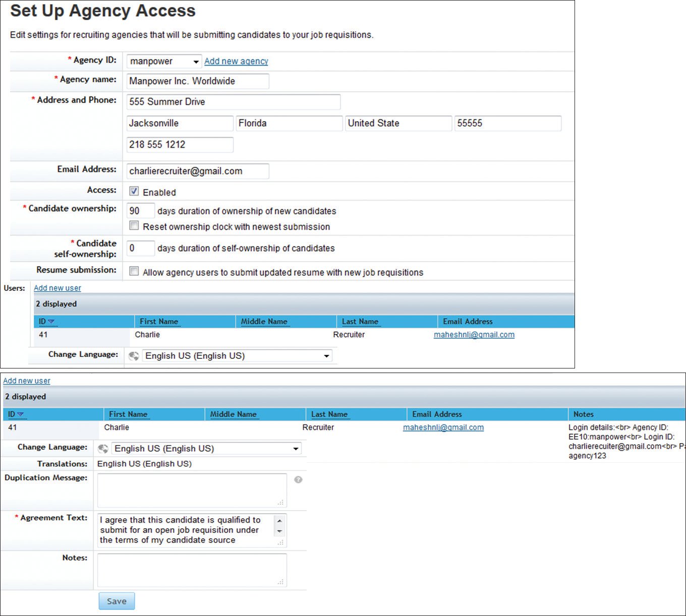
Task: Sort upper users table by Last Name
Action: (x=360, y=322)
